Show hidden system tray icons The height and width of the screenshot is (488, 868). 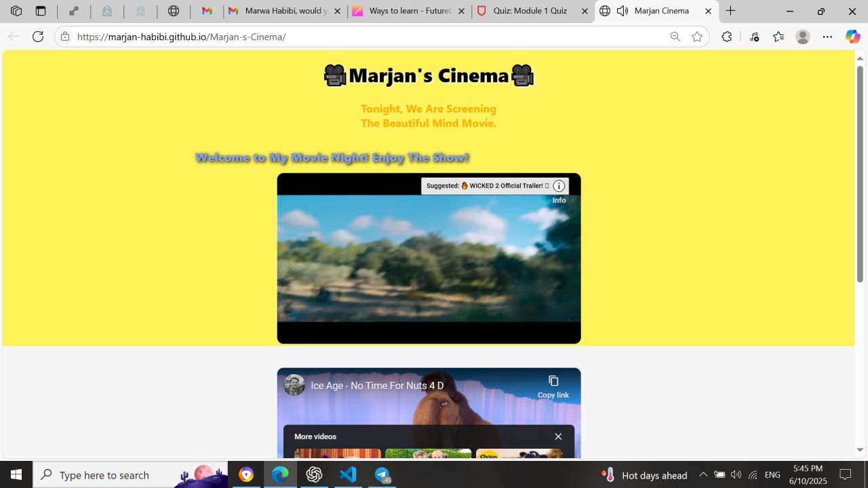(x=703, y=474)
